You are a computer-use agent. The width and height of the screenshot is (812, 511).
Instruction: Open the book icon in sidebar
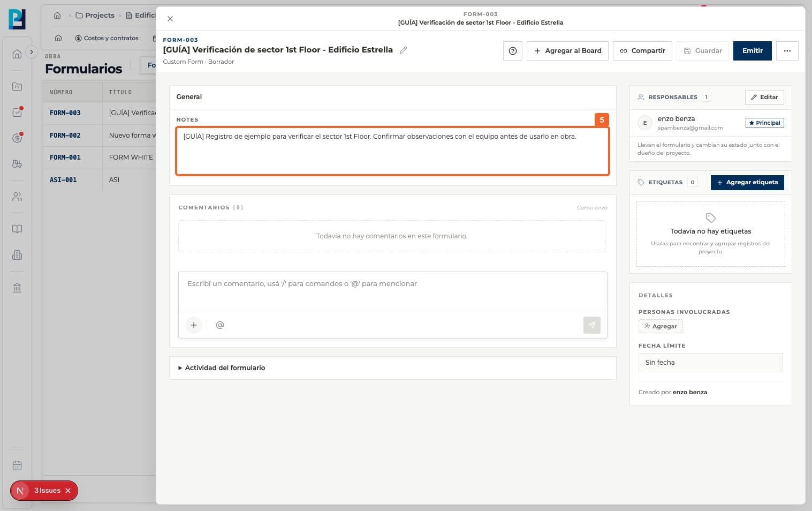click(17, 229)
